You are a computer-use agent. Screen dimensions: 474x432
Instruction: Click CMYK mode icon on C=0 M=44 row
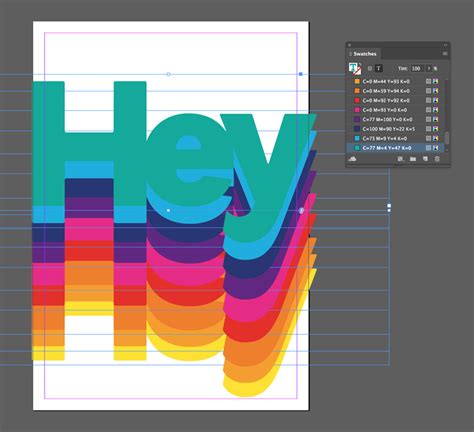pyautogui.click(x=435, y=81)
